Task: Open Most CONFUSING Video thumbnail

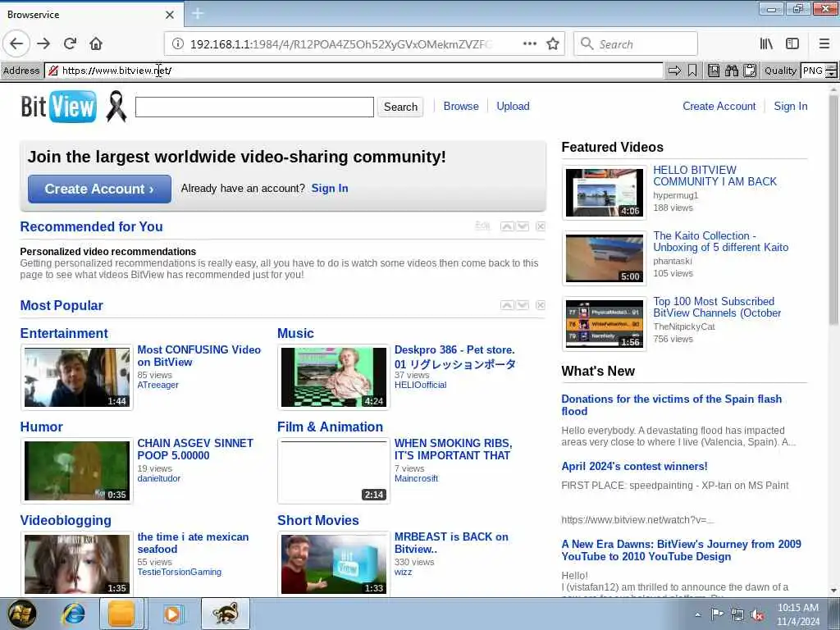Action: pyautogui.click(x=76, y=377)
